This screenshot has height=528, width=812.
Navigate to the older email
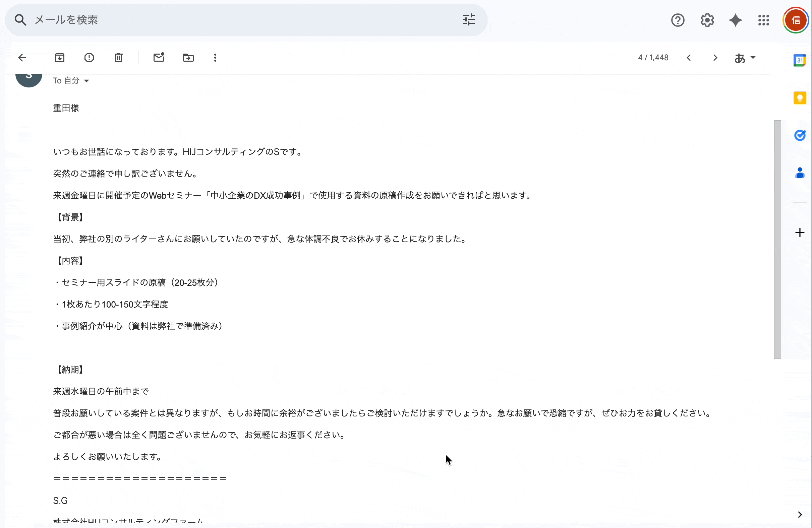click(x=715, y=58)
